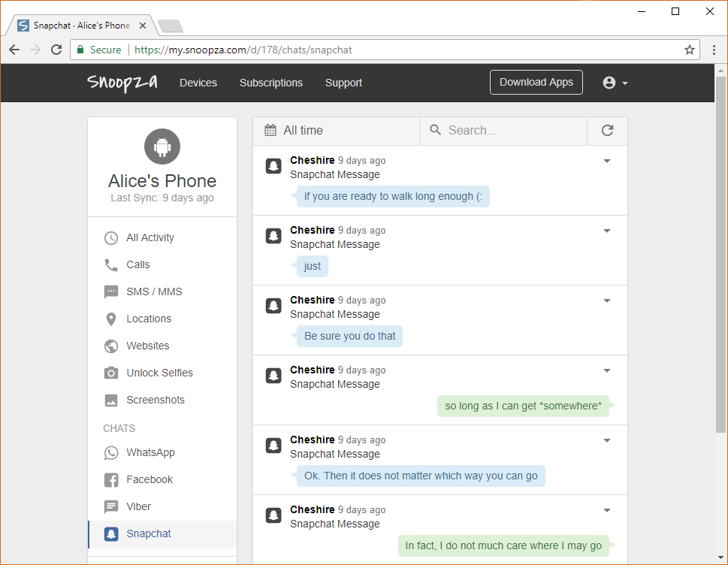
Task: Open the Devices menu
Action: pyautogui.click(x=198, y=83)
